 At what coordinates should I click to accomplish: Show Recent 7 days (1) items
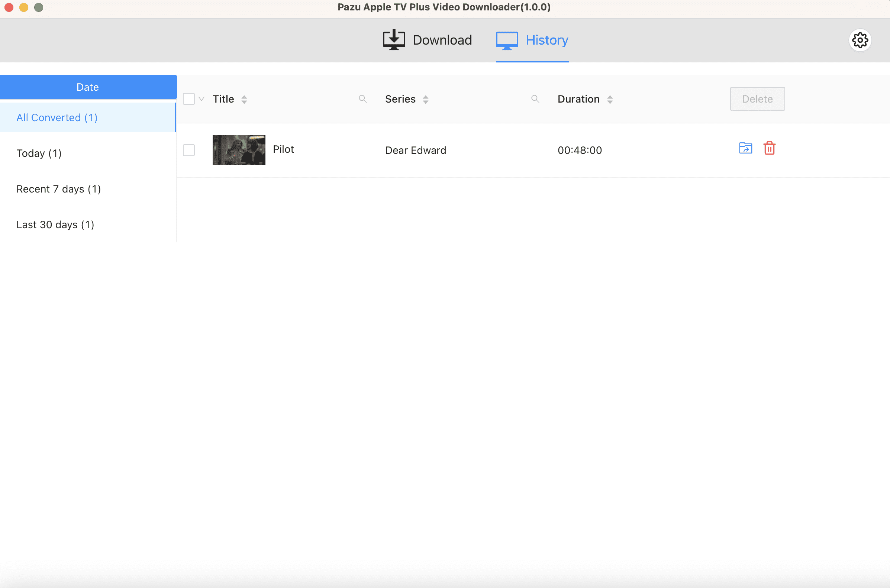(58, 189)
